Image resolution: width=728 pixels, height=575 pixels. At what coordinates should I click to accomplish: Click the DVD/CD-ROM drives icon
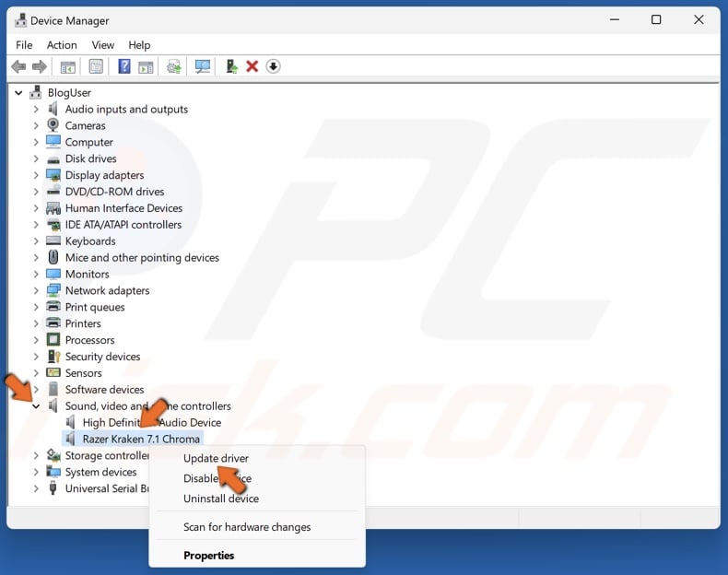coord(53,191)
